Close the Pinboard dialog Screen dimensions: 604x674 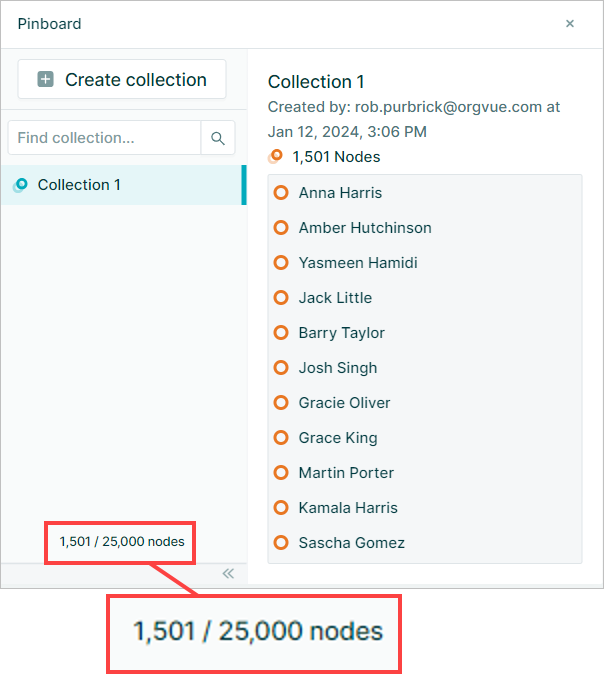570,24
